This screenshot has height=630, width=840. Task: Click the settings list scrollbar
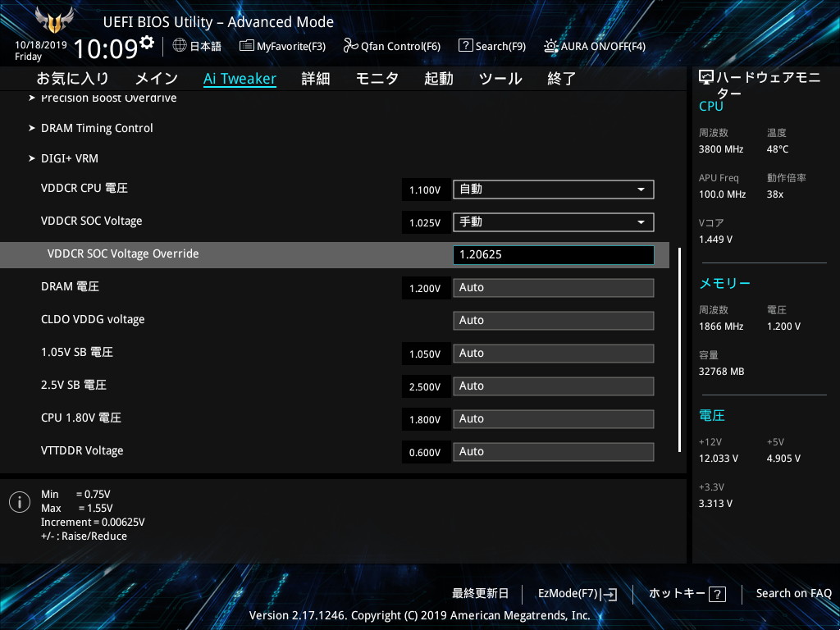click(679, 349)
